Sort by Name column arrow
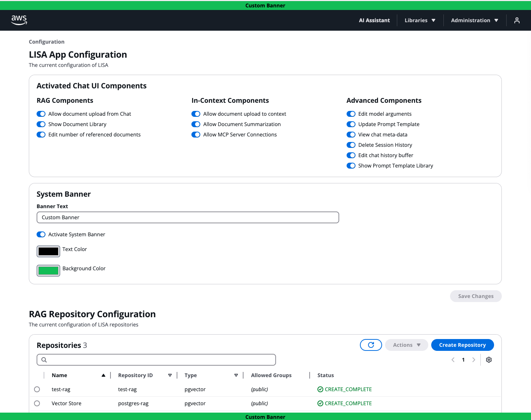Image resolution: width=531 pixels, height=420 pixels. (x=103, y=375)
